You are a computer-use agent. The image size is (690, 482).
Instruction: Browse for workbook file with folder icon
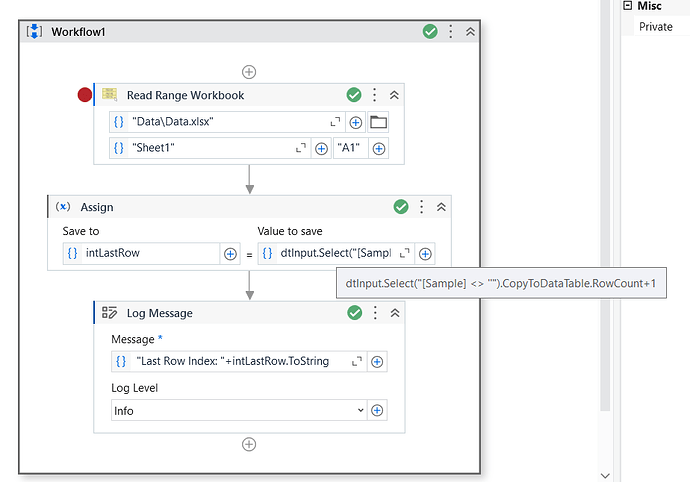click(378, 122)
